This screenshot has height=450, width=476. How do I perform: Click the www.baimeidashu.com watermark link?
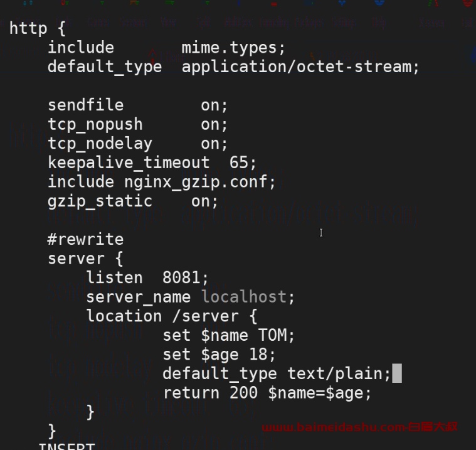point(360,427)
